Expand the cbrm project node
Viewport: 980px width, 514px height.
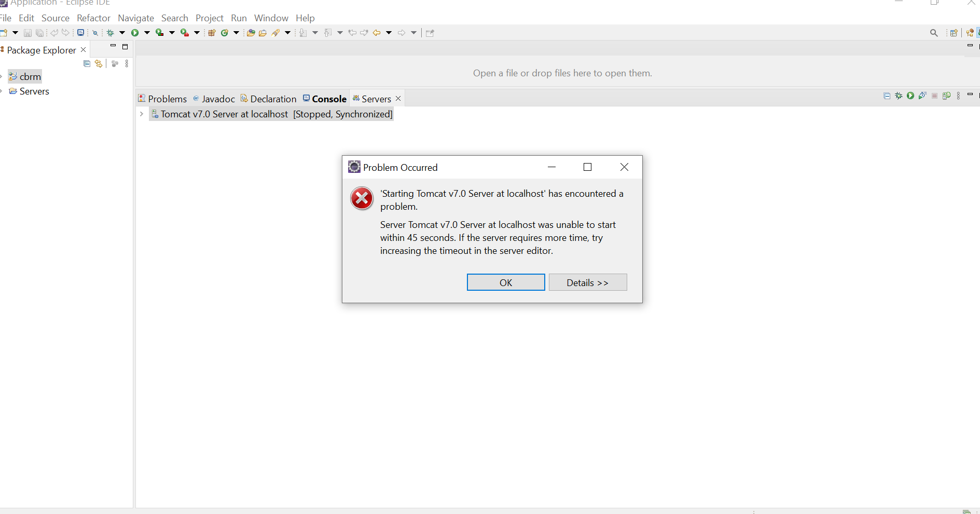(2, 77)
